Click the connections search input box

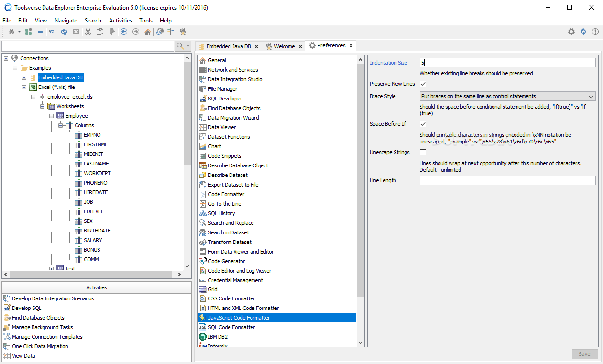88,46
